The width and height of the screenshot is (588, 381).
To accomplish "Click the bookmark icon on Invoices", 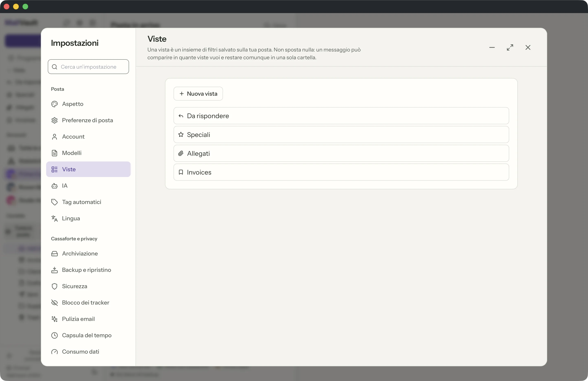I will click(x=181, y=172).
